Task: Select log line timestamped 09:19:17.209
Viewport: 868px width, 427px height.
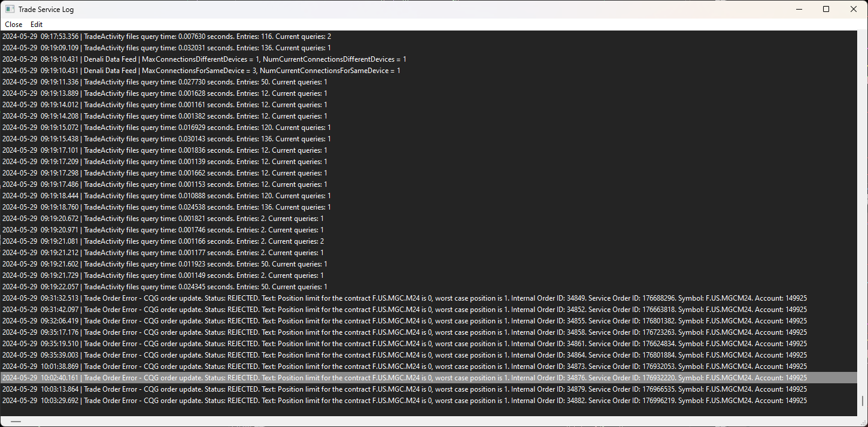Action: click(x=429, y=162)
